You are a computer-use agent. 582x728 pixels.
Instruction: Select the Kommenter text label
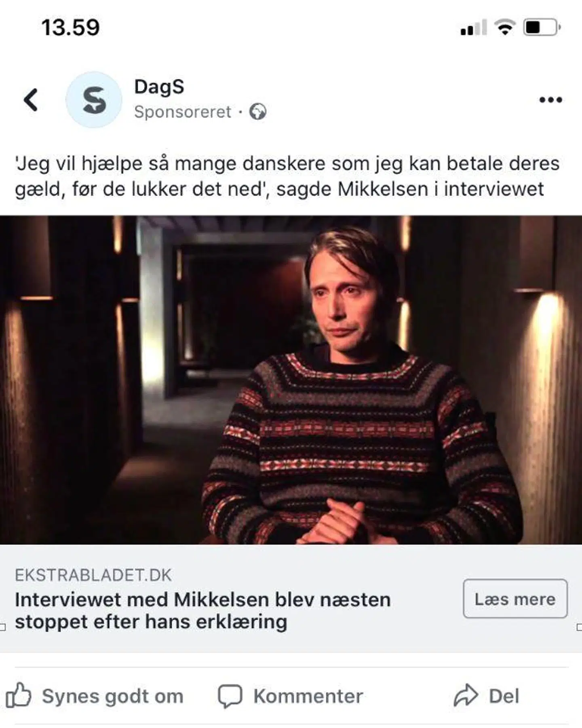click(308, 696)
